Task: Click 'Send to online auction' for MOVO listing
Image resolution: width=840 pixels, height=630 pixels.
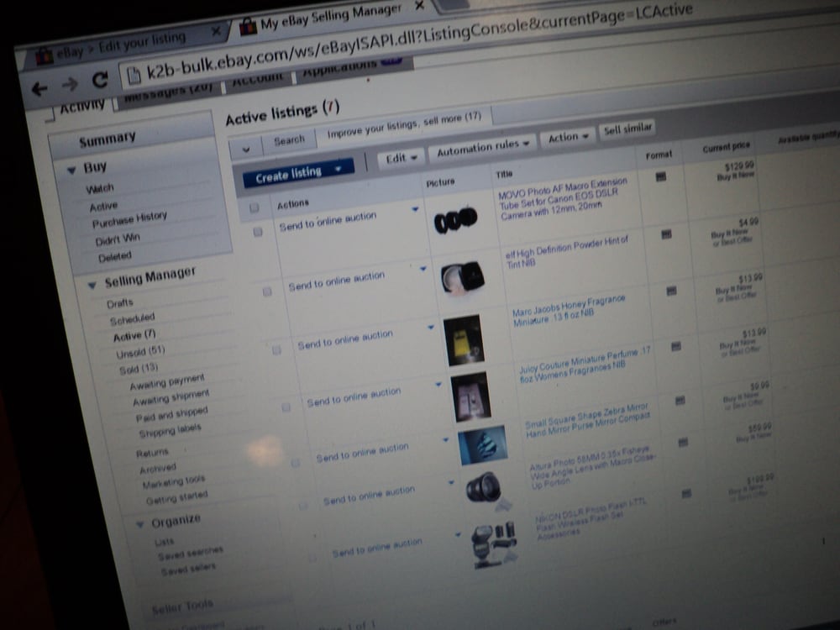Action: tap(328, 221)
